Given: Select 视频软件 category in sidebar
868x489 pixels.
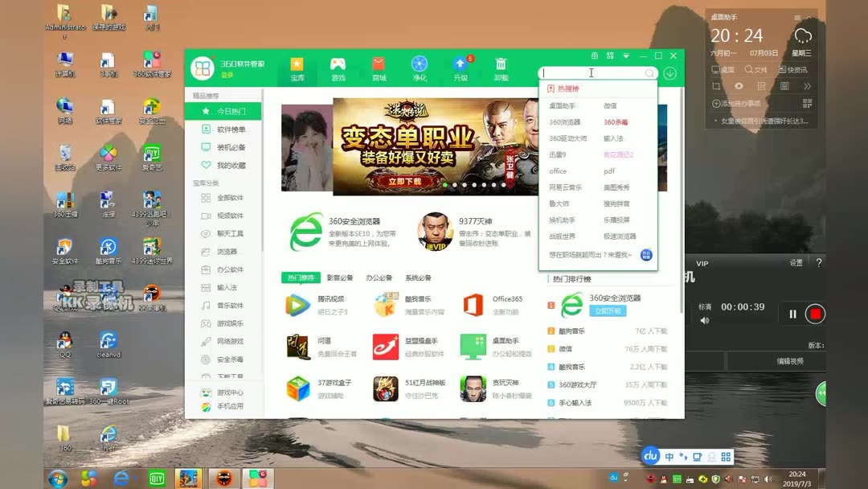Looking at the screenshot, I should coord(223,216).
